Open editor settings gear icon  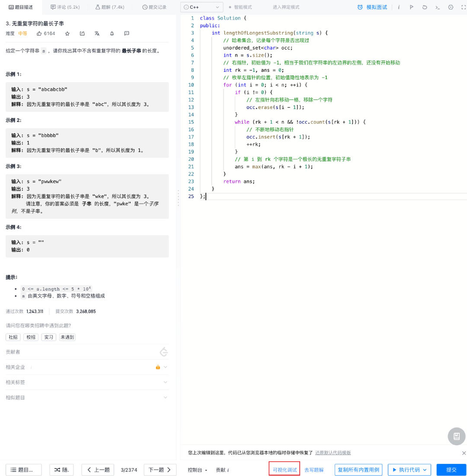(x=451, y=7)
